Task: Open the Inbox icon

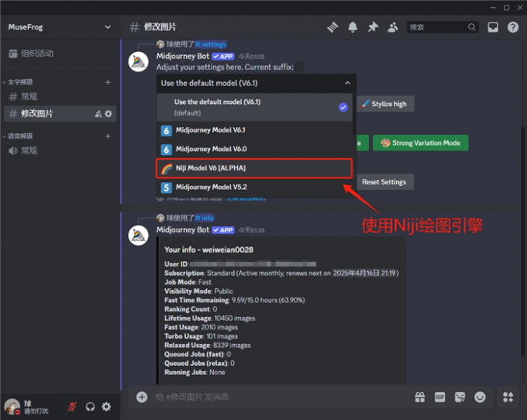Action: [493, 27]
